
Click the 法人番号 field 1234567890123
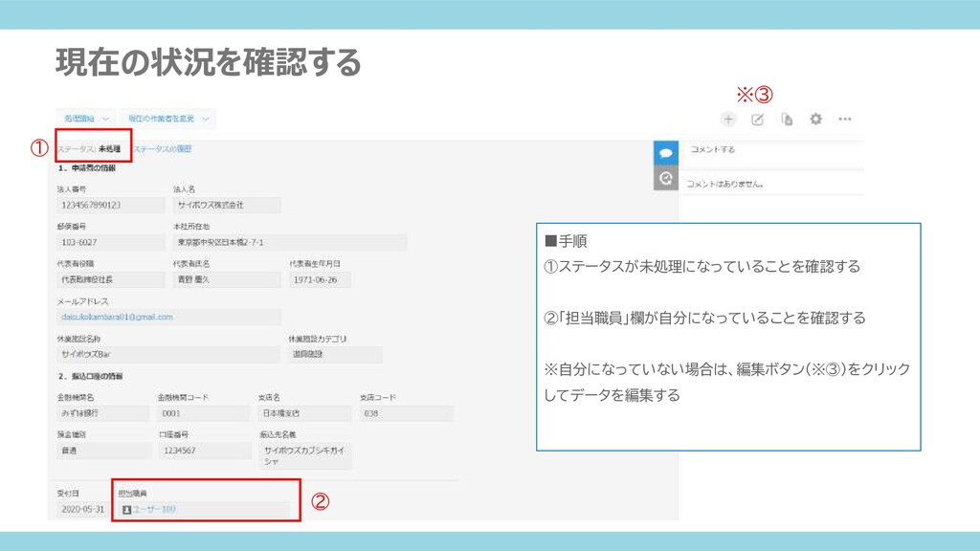point(111,205)
